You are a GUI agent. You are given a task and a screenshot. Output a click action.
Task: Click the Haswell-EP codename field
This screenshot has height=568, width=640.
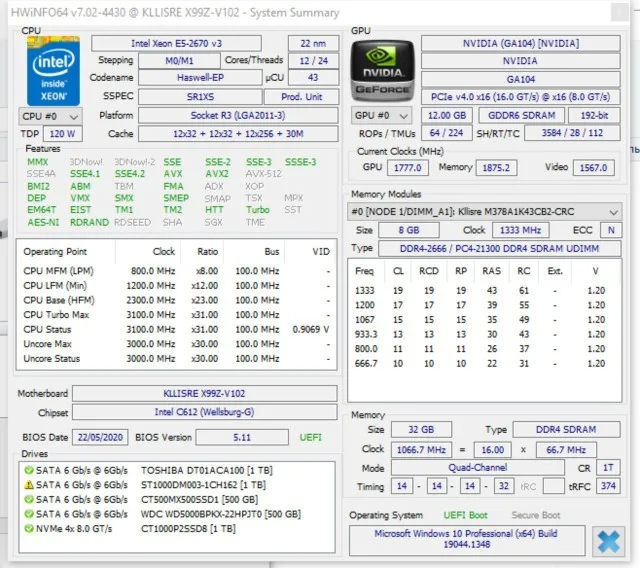click(x=200, y=78)
